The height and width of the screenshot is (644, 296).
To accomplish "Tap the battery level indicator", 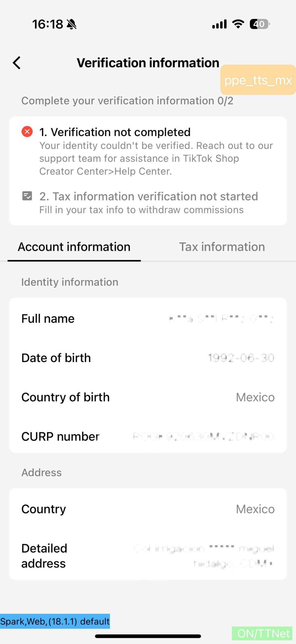I will point(259,24).
